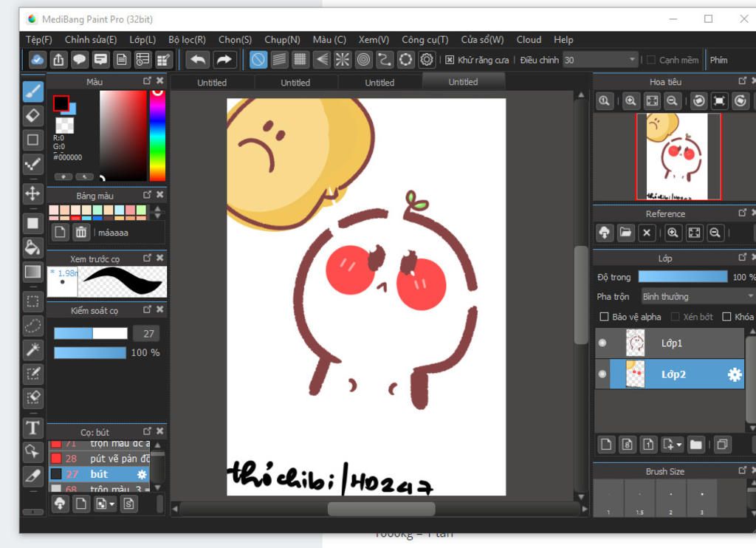Hide Lớp2 layer visibility dot
The image size is (756, 548).
point(602,374)
